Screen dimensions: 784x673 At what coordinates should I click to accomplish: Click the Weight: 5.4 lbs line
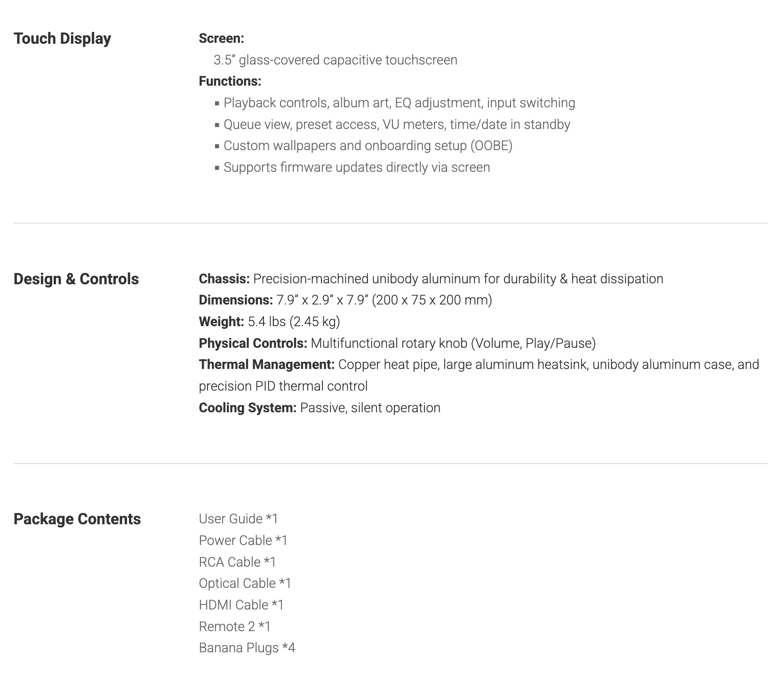click(269, 322)
